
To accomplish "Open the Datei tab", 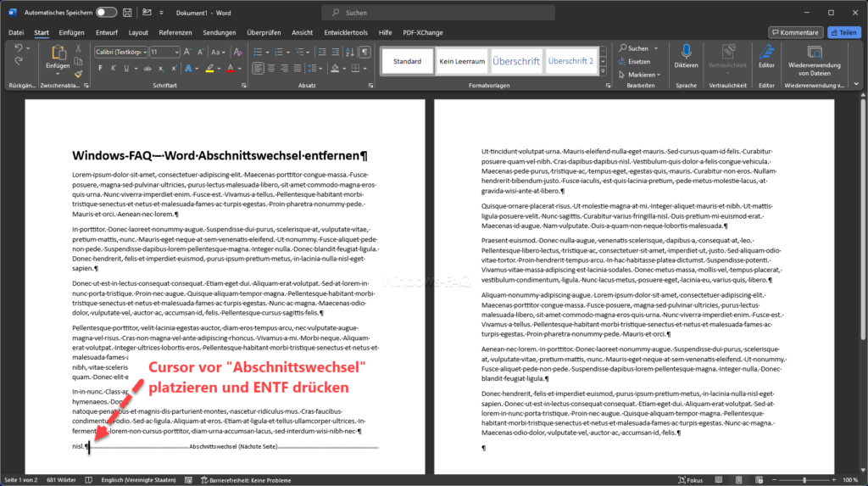I will (16, 33).
